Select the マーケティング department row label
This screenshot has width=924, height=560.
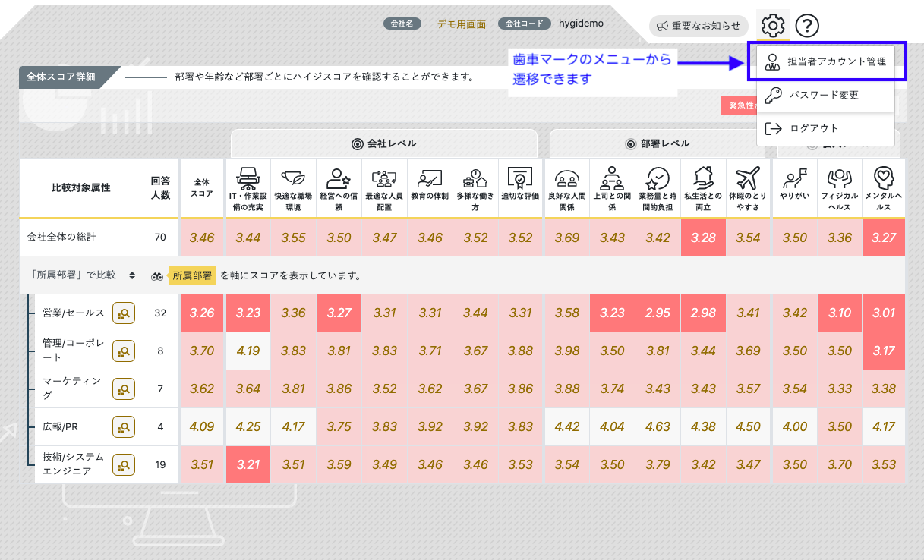(71, 389)
